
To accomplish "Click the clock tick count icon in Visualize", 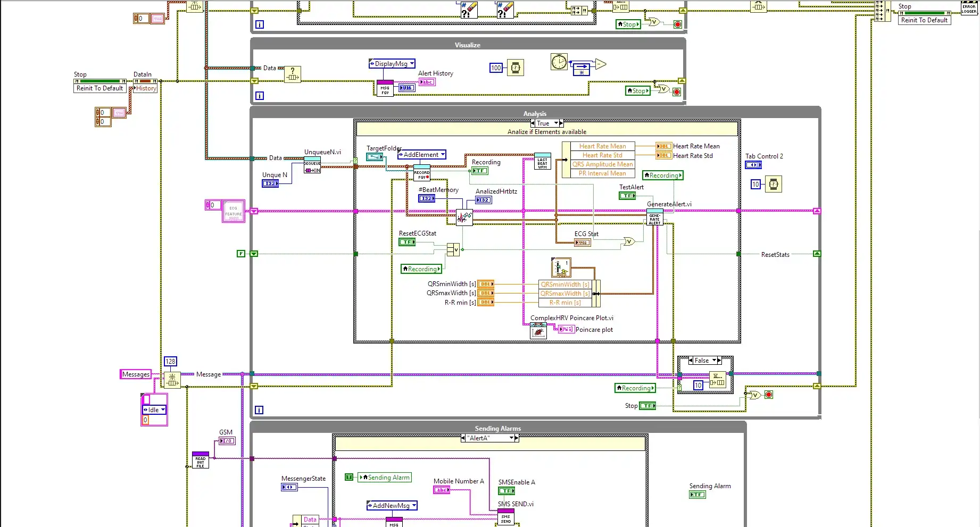I will [x=559, y=62].
